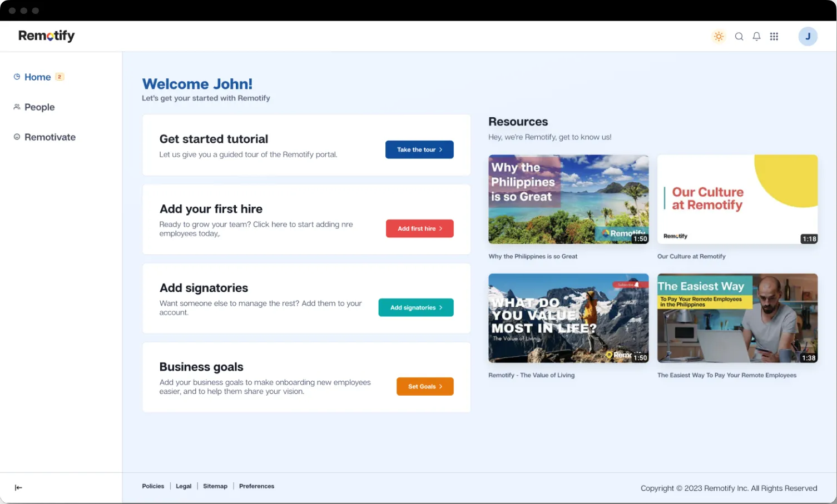Viewport: 837px width, 504px height.
Task: Click the Add signatories button
Action: point(416,307)
